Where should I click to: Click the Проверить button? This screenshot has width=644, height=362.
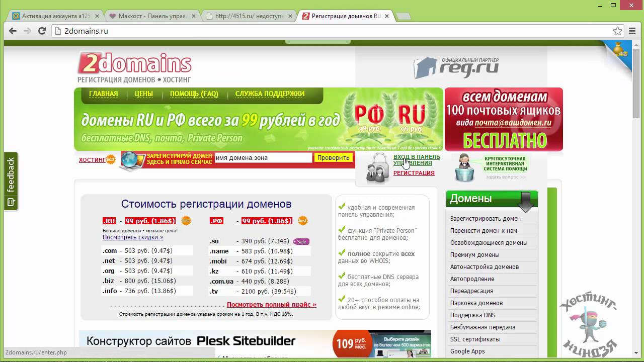tap(333, 158)
